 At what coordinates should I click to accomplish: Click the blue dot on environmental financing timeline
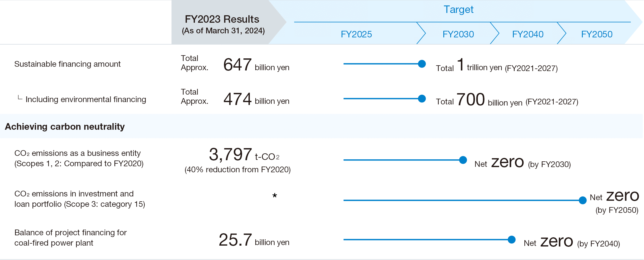click(x=422, y=99)
